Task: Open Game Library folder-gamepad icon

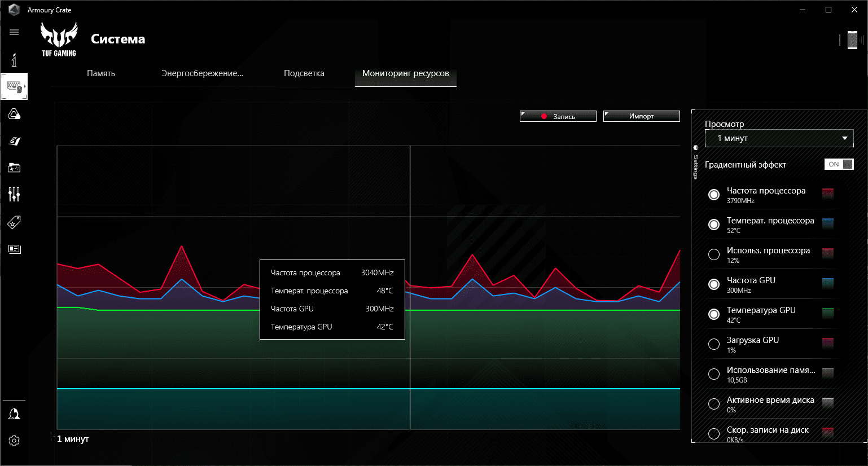Action: 14,168
